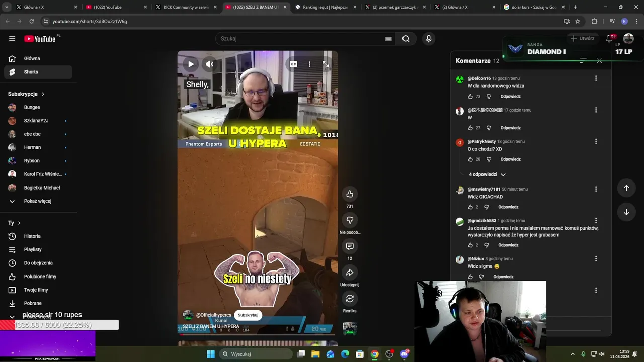Open Chrome media controls icon

pyautogui.click(x=612, y=21)
